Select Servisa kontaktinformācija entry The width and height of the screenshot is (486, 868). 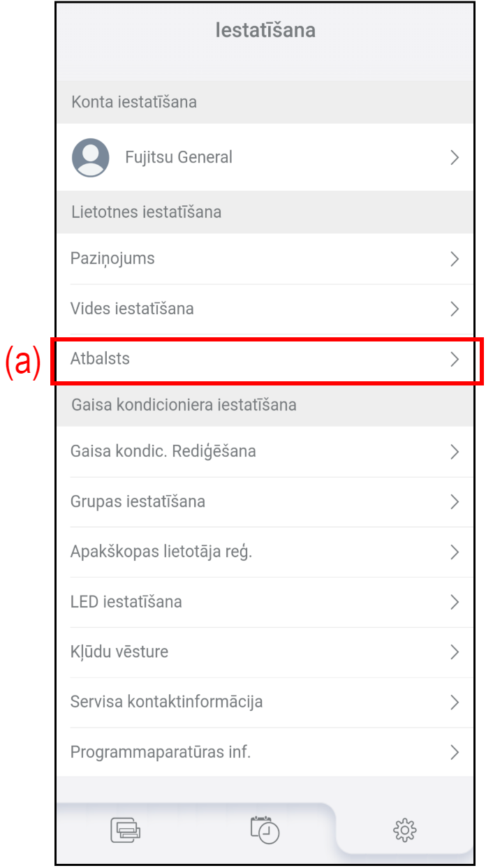167,702
